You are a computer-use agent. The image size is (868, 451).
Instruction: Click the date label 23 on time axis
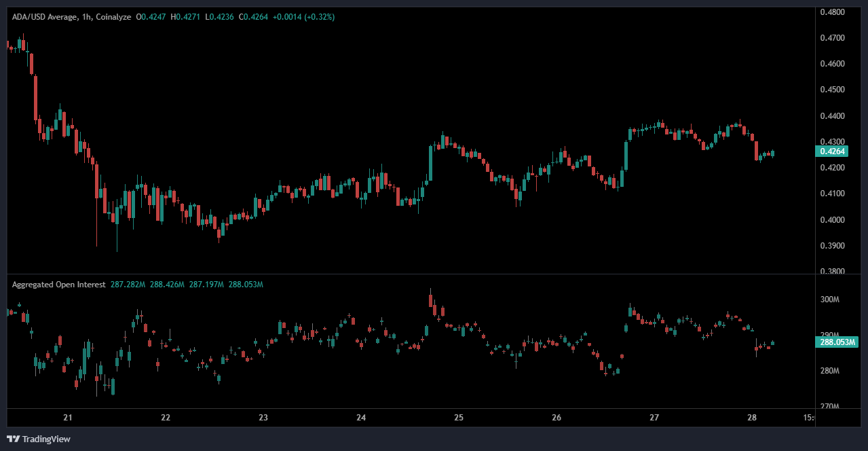pos(263,418)
